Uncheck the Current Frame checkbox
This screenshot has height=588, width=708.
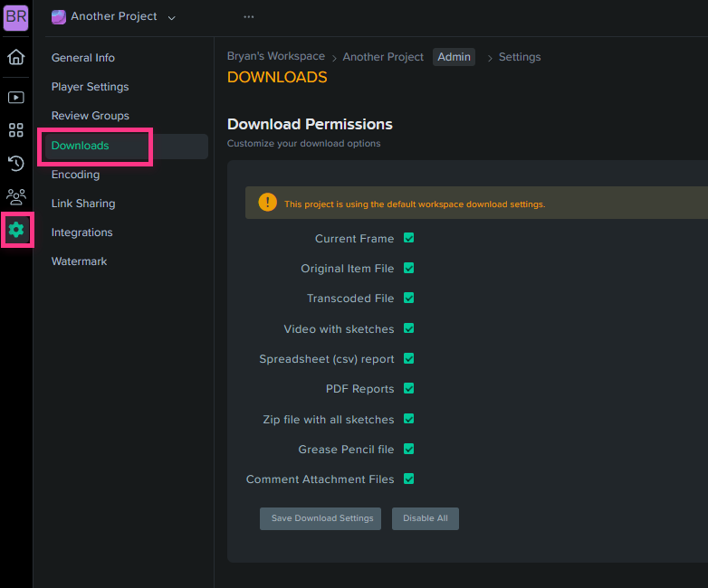point(408,238)
